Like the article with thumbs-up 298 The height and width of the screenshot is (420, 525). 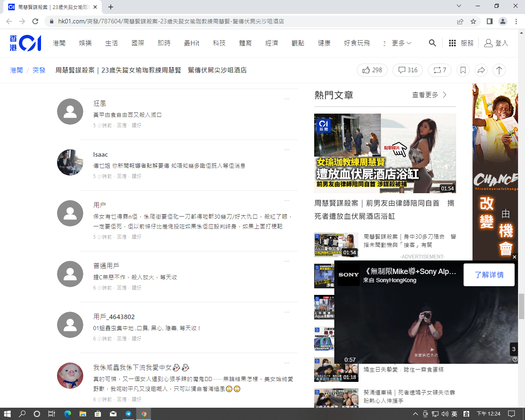(x=372, y=70)
